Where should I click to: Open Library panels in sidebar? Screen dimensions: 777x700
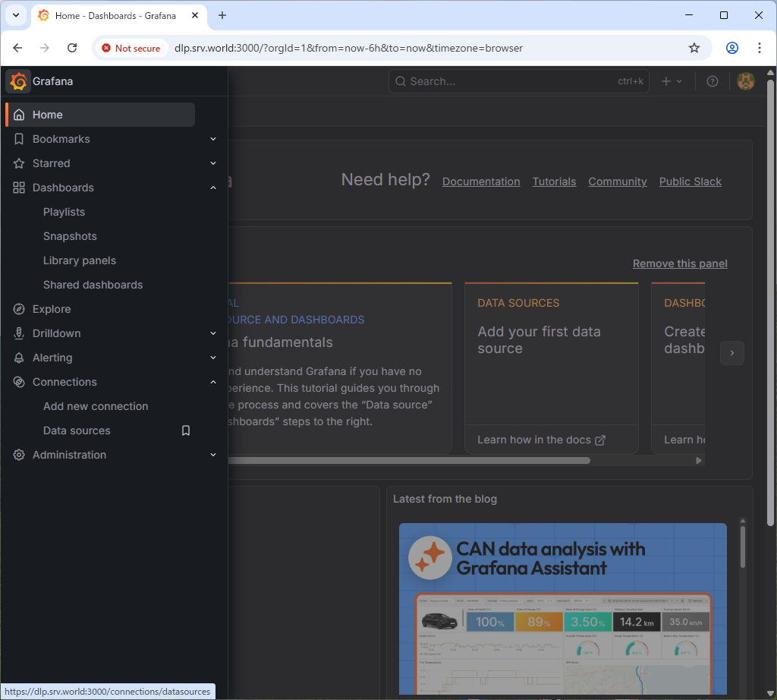79,260
